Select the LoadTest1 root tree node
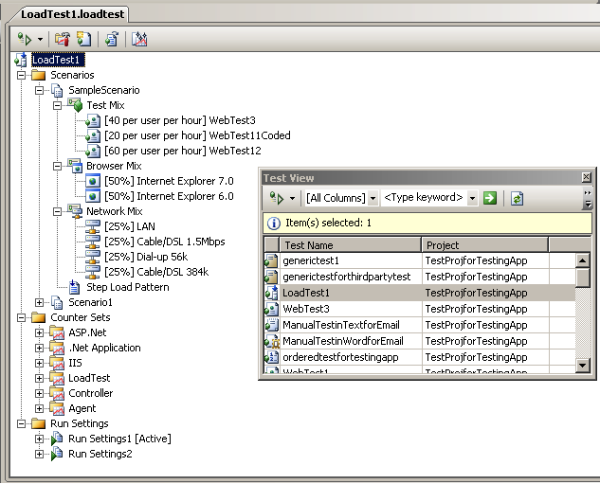Viewport: 600px width, 484px height. [56, 60]
